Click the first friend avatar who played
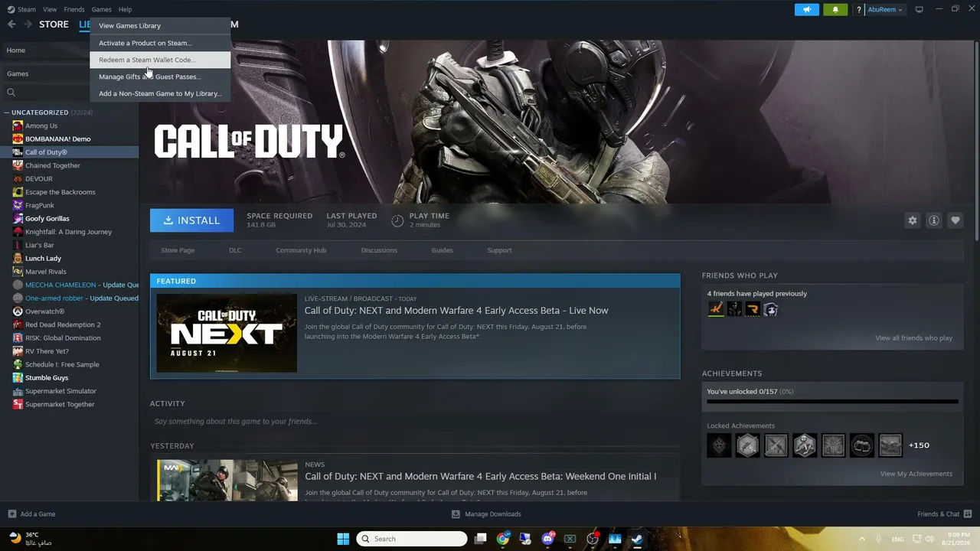Viewport: 980px width, 551px height. pyautogui.click(x=716, y=309)
